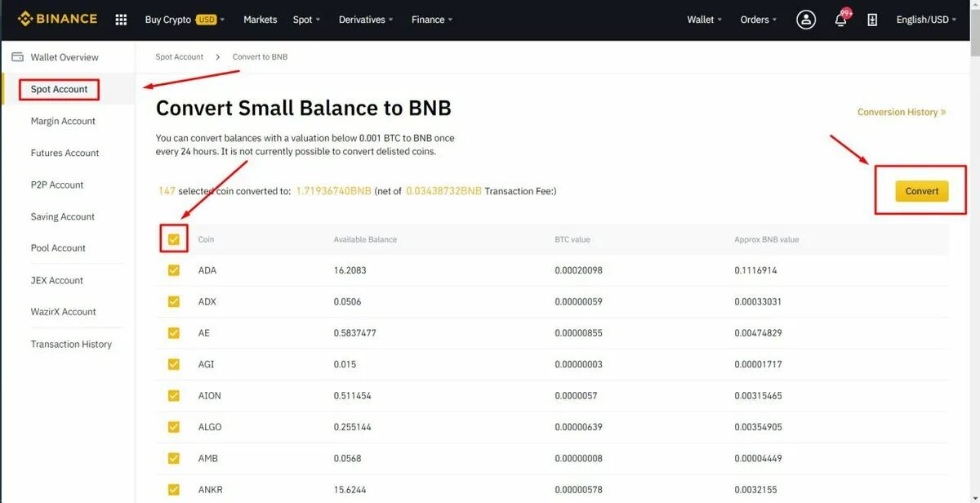Select P2P Account in sidebar

point(57,185)
